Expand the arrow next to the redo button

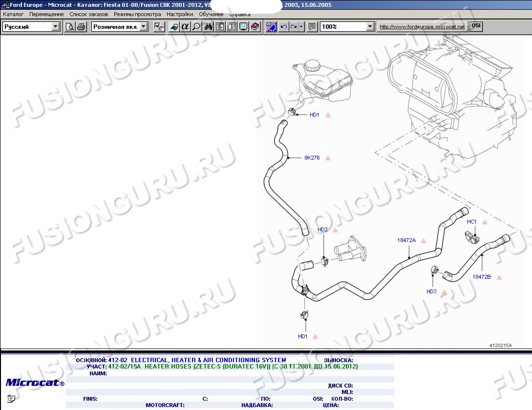click(301, 26)
